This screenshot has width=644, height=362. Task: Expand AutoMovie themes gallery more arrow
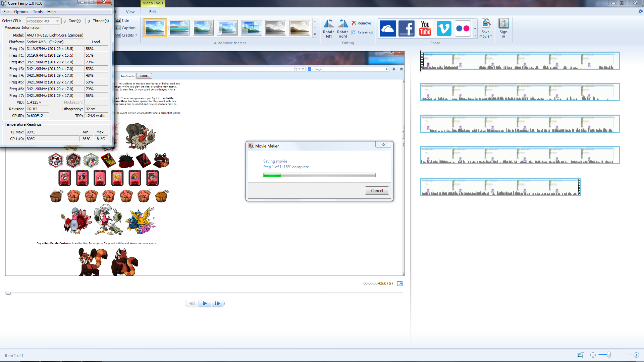[x=315, y=35]
